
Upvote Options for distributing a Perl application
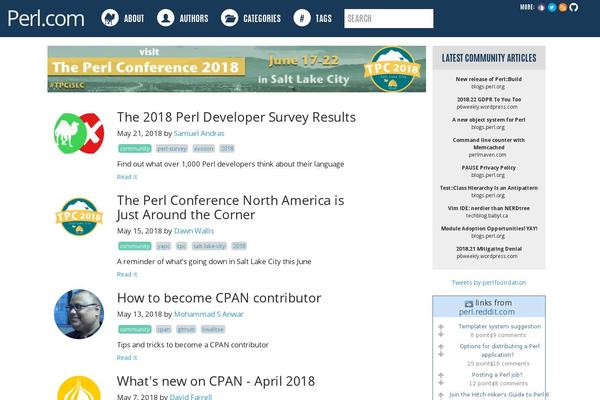[x=441, y=346]
